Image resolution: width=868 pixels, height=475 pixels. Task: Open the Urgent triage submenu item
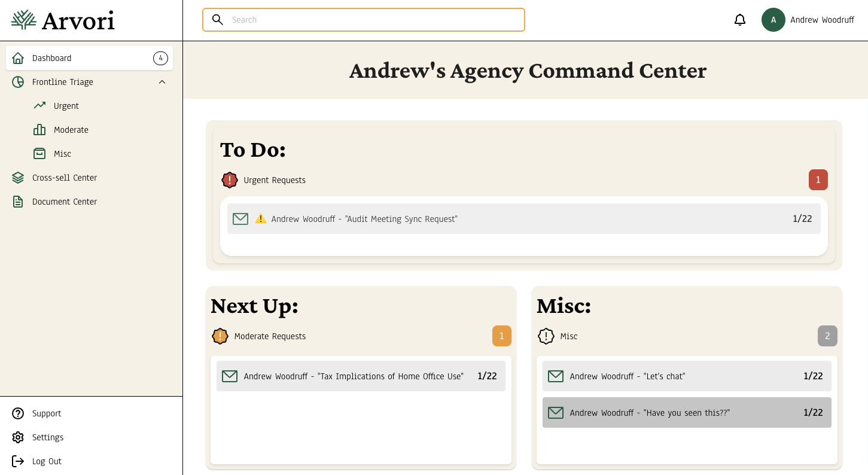pos(66,106)
